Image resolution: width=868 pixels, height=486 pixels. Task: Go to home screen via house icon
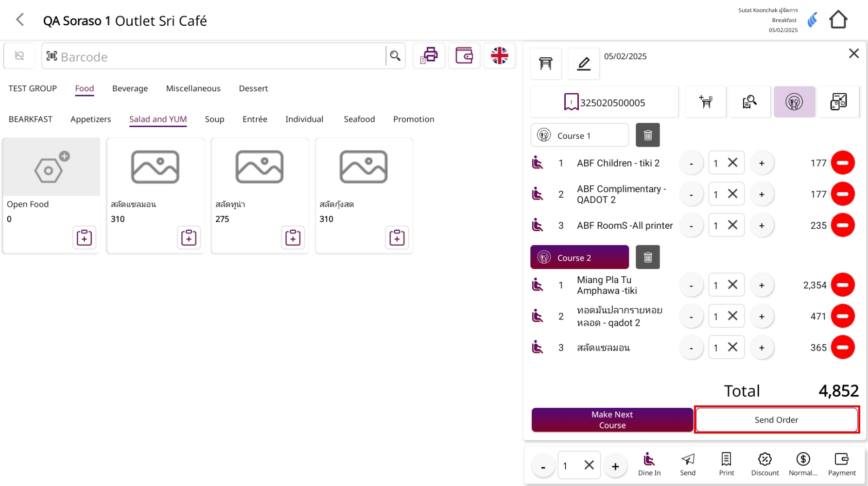(x=838, y=20)
